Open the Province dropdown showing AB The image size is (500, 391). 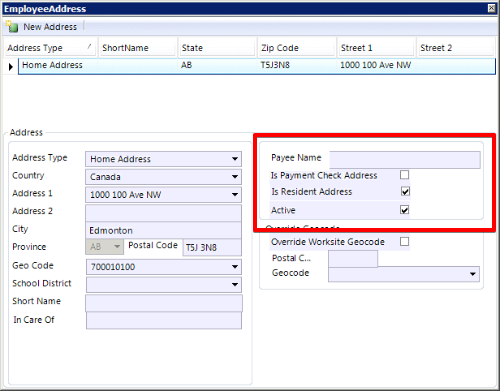pyautogui.click(x=104, y=247)
